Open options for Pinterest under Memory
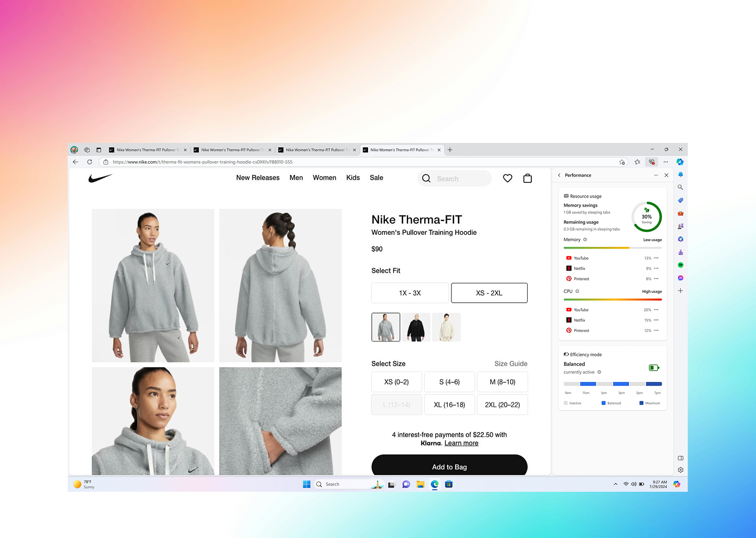756x538 pixels. coord(656,279)
